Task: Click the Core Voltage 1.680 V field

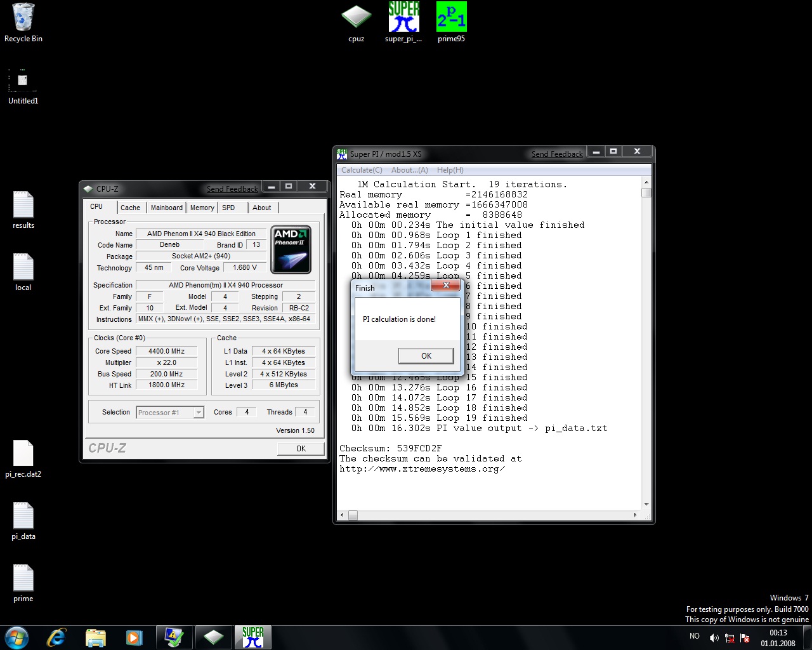Action: tap(245, 268)
